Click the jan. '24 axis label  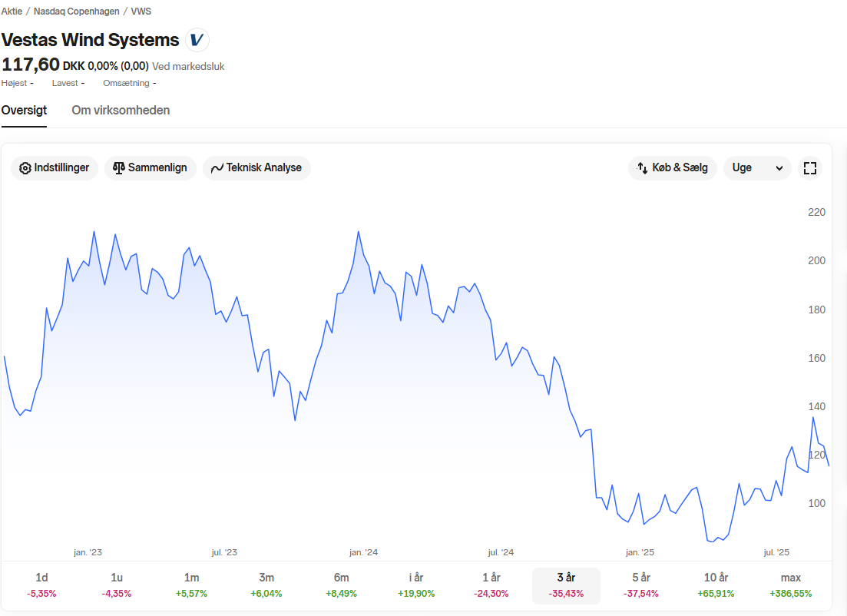(x=363, y=552)
